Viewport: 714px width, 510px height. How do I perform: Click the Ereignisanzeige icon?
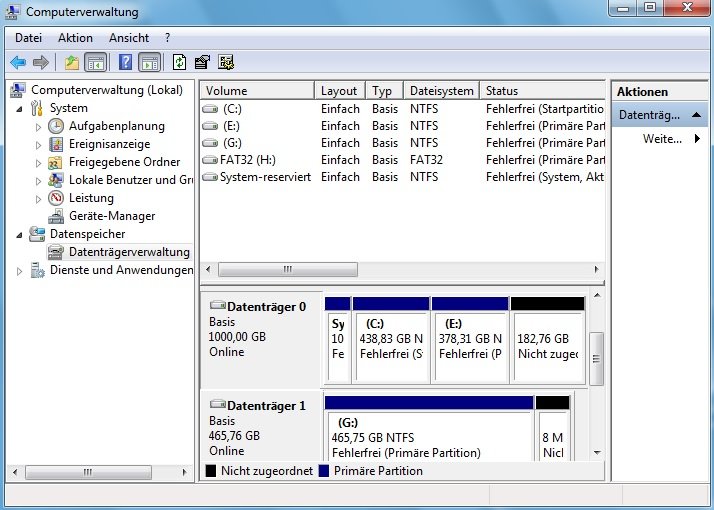56,144
